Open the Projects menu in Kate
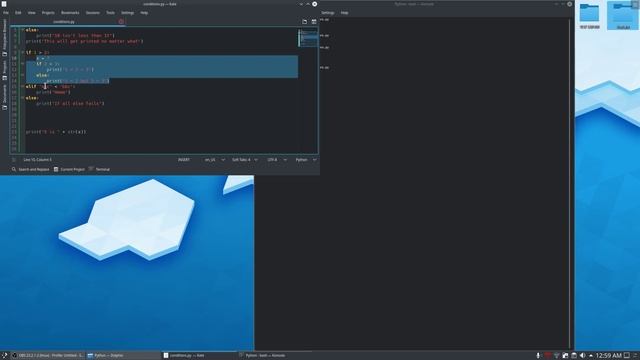 pos(48,13)
